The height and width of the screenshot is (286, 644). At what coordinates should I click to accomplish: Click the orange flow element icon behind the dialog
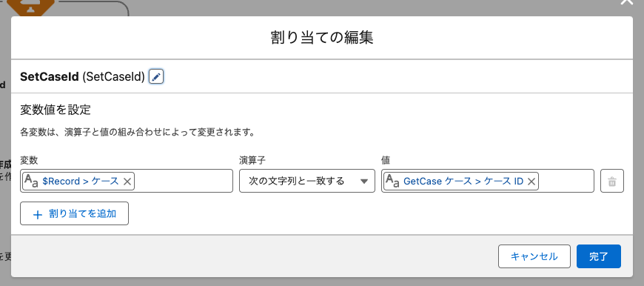coord(31,6)
